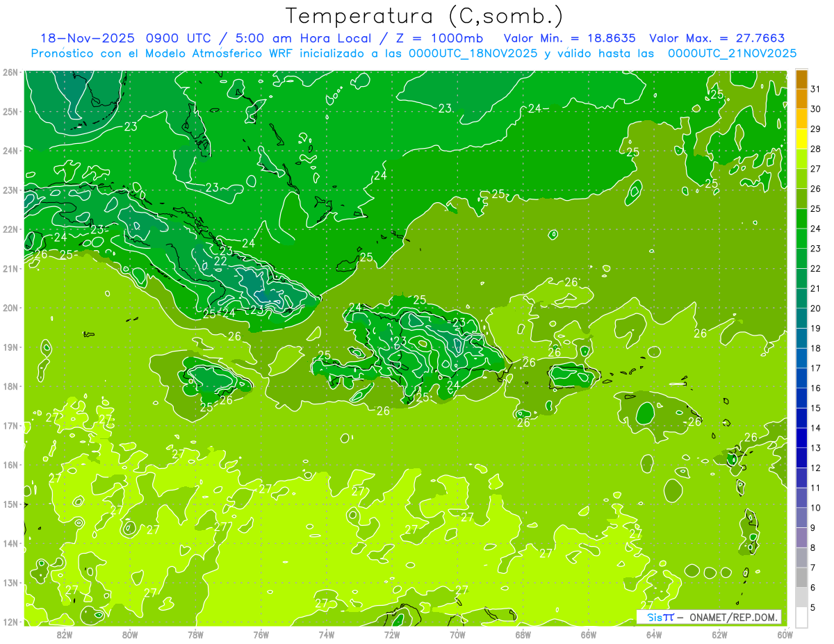Pick the blue swatch between 17 and 18
Screen dimensions: 834x644
coord(801,358)
